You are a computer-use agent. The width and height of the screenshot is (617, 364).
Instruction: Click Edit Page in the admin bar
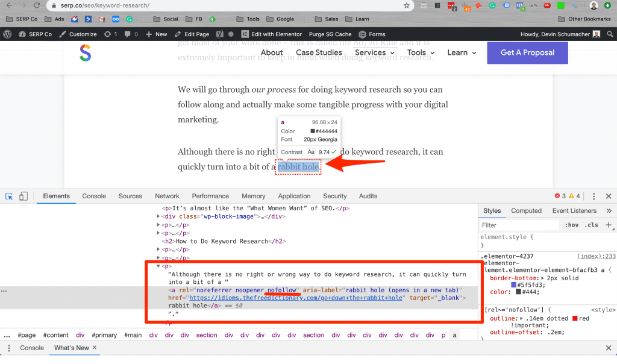tap(192, 34)
